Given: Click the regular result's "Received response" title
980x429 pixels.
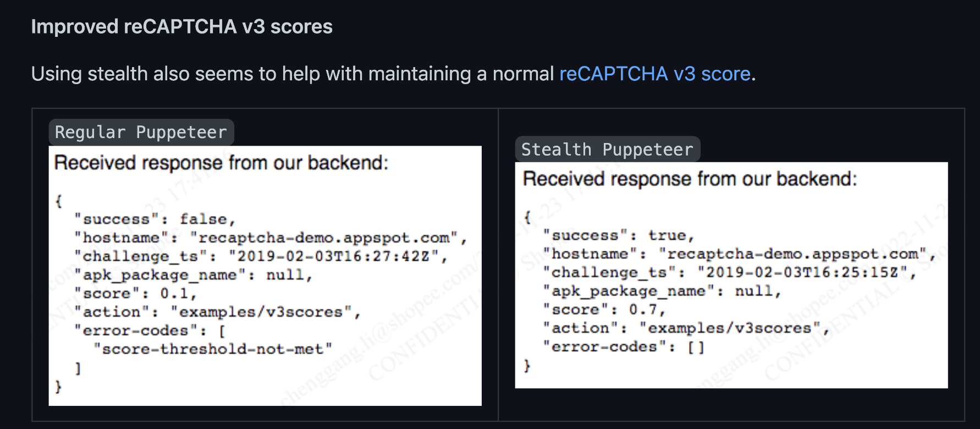Looking at the screenshot, I should click(221, 163).
